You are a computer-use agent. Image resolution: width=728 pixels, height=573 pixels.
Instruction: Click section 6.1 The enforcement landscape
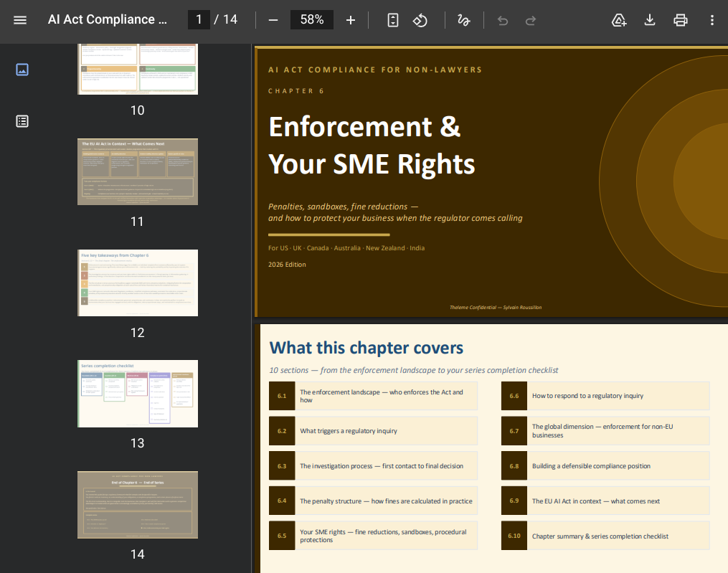pos(373,396)
